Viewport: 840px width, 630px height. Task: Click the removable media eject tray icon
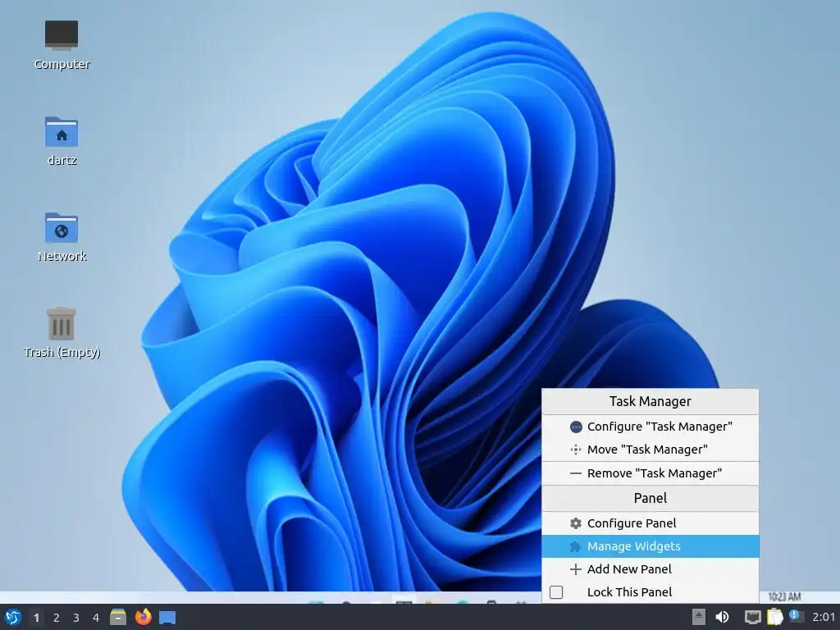(698, 617)
